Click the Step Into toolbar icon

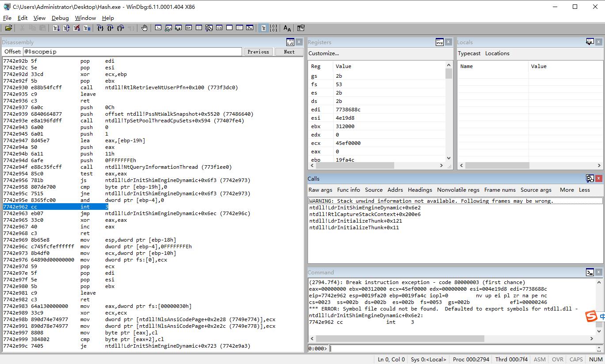tap(100, 28)
